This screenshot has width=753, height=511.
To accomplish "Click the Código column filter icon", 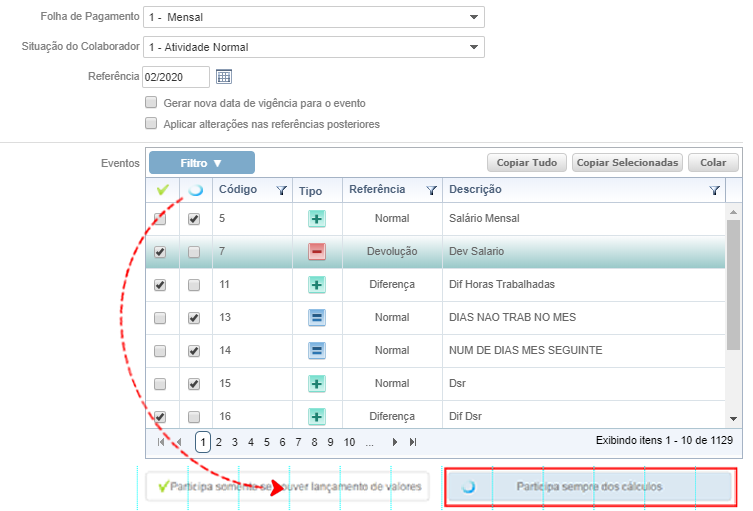I will pyautogui.click(x=281, y=190).
